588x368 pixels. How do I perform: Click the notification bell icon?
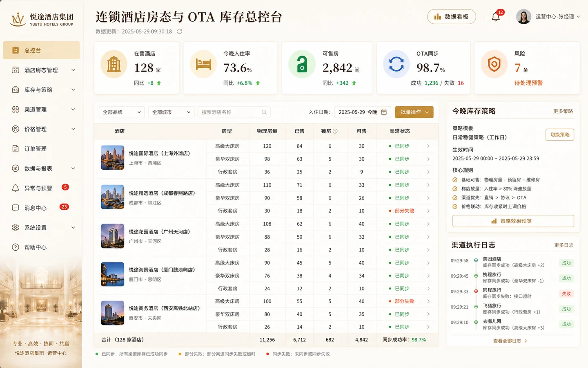pos(496,17)
